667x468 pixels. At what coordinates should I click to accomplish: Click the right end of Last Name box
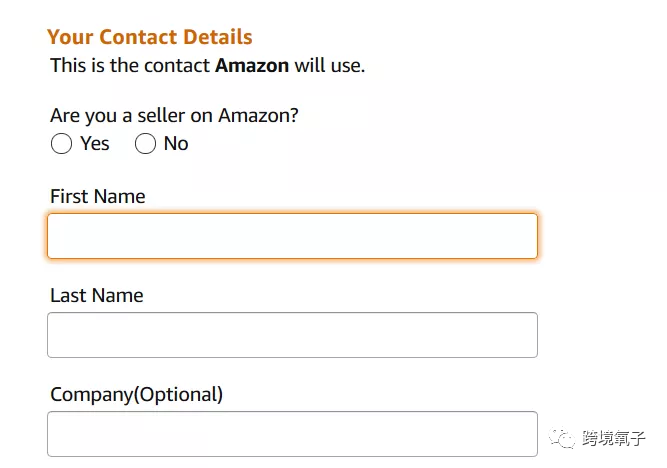pyautogui.click(x=528, y=335)
